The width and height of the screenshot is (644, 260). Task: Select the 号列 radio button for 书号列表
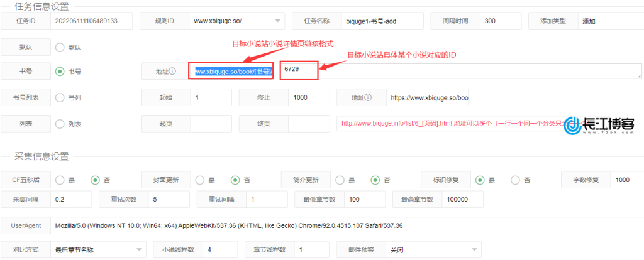tap(60, 98)
